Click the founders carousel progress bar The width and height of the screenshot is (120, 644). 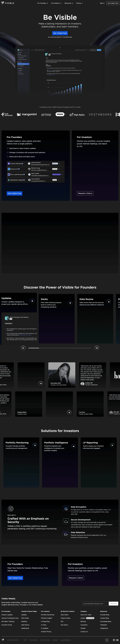click(x=60, y=348)
